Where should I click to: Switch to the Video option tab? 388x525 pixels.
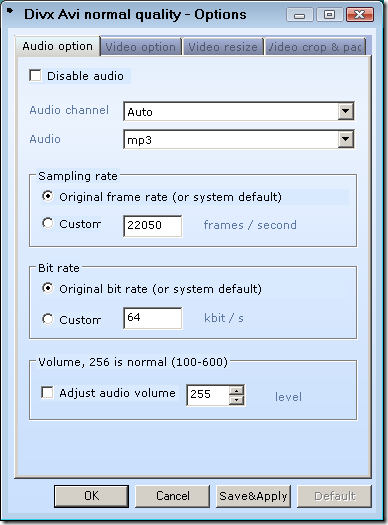(x=141, y=47)
